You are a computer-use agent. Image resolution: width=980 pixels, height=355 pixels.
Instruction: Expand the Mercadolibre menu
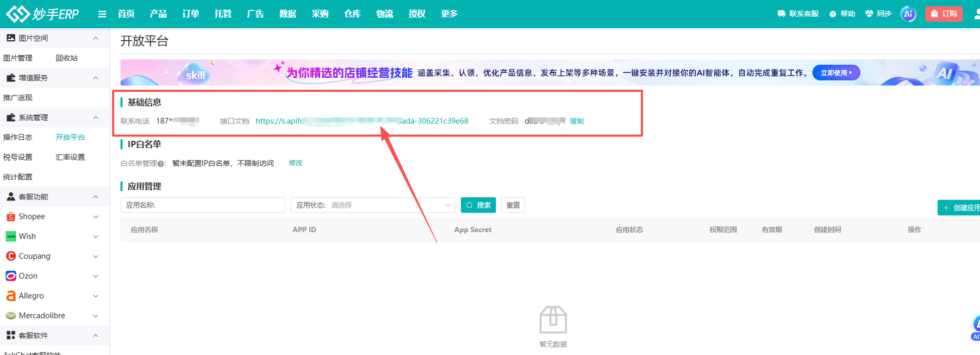(96, 316)
